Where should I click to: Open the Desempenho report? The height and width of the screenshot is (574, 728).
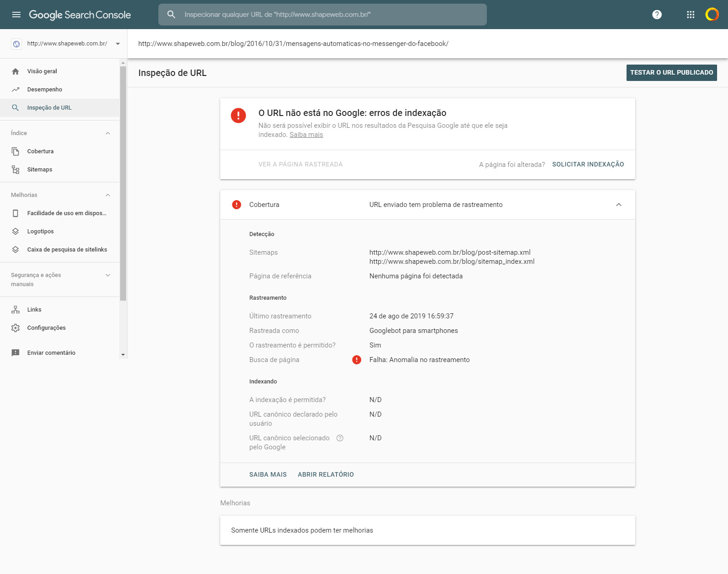tap(60, 90)
